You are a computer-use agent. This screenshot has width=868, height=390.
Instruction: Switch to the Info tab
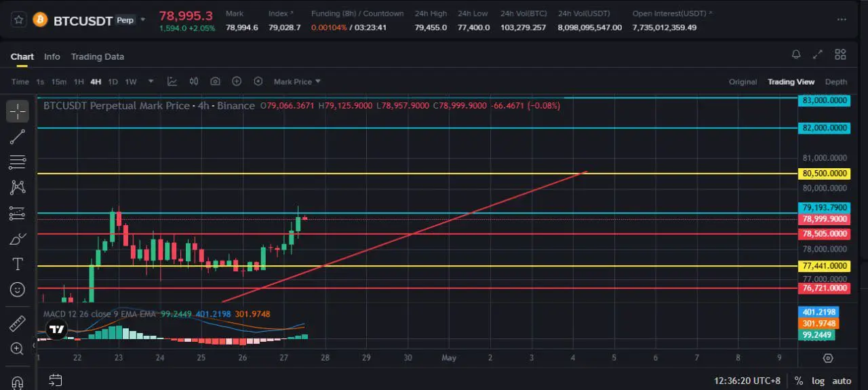point(52,56)
